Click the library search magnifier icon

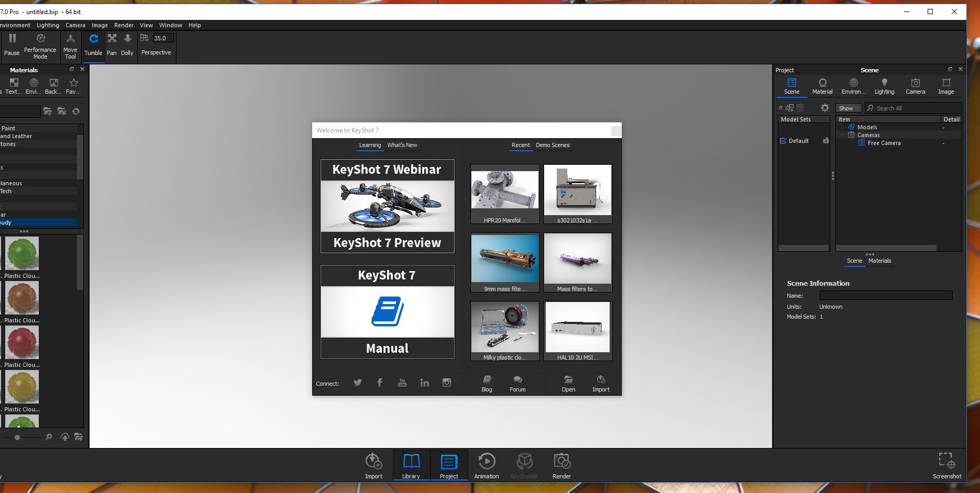coord(49,437)
